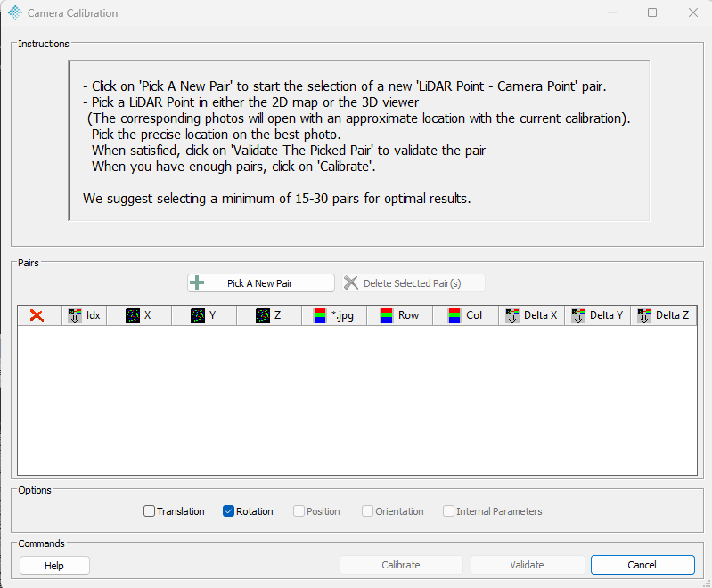Open the Help button
The width and height of the screenshot is (712, 588).
click(54, 566)
